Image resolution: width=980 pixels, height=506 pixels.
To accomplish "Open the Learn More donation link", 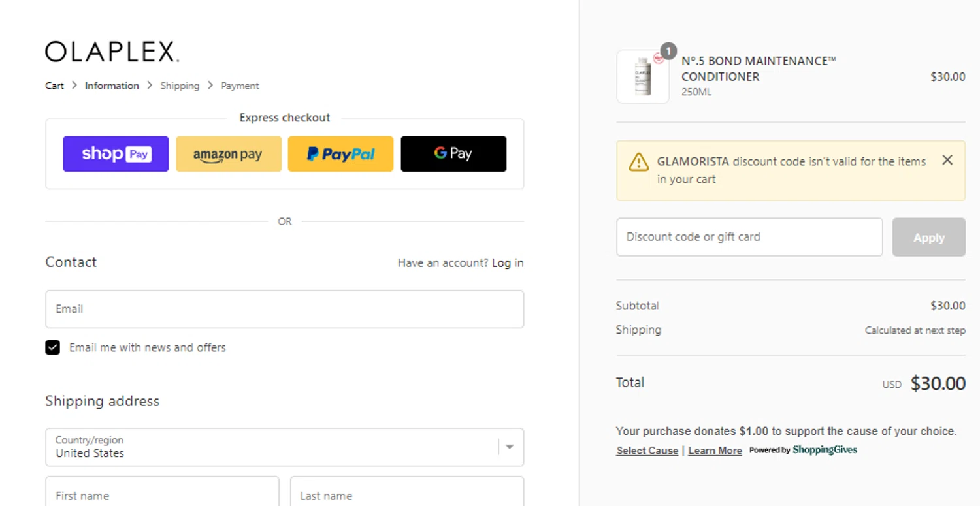I will tap(715, 451).
